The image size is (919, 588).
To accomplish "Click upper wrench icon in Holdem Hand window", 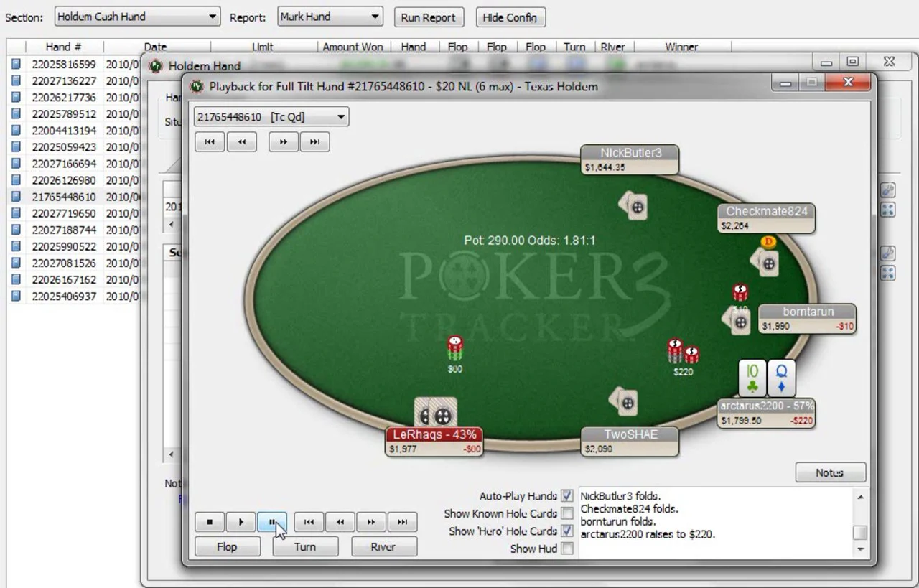I will [x=887, y=190].
